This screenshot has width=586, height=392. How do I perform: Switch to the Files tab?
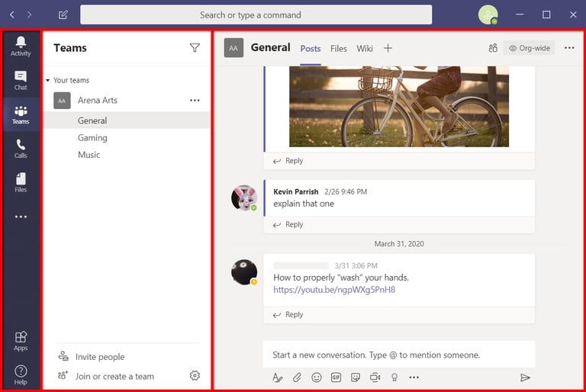coord(339,49)
